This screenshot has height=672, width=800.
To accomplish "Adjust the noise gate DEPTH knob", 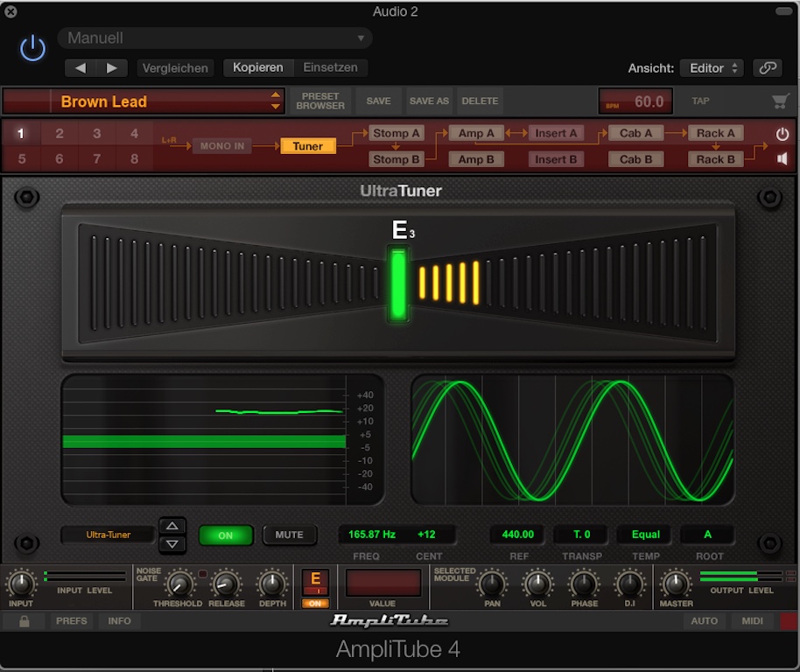I will click(x=272, y=584).
